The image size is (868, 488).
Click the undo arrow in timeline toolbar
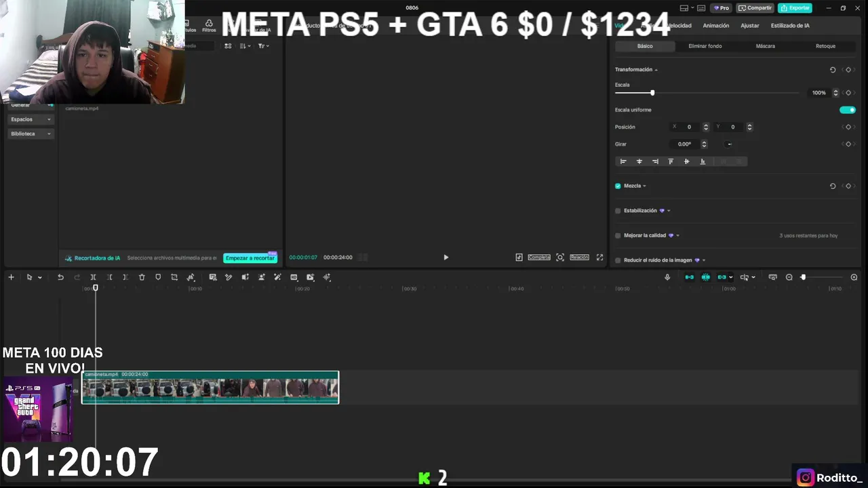coord(60,277)
